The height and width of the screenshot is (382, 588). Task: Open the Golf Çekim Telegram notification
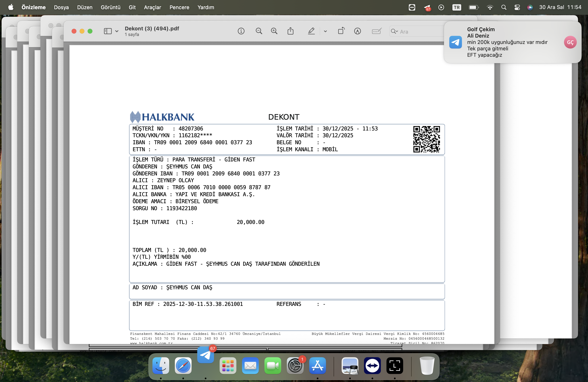pyautogui.click(x=512, y=42)
